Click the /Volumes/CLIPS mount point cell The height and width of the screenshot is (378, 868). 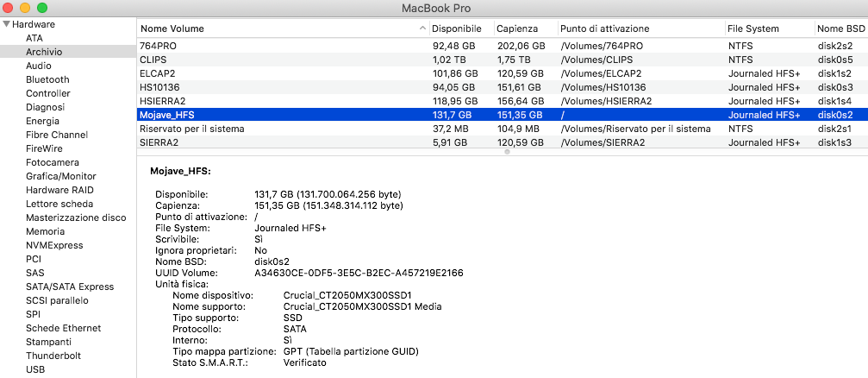(x=596, y=60)
